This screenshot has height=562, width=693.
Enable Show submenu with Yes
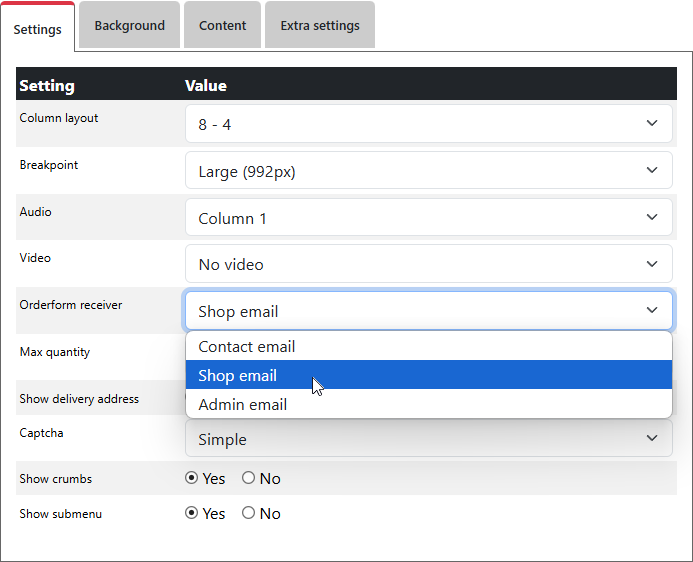[x=192, y=513]
